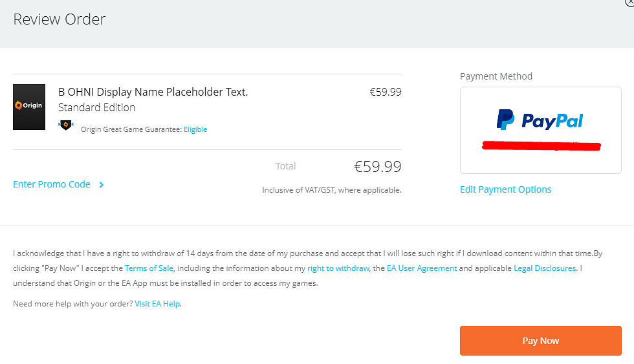This screenshot has height=364, width=634.
Task: Click the Origin game box art thumbnail
Action: 29,107
